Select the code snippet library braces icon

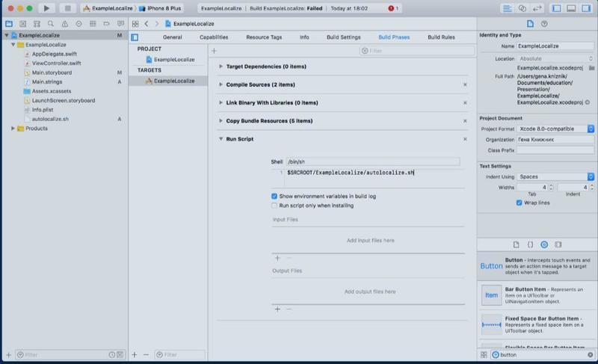point(529,244)
